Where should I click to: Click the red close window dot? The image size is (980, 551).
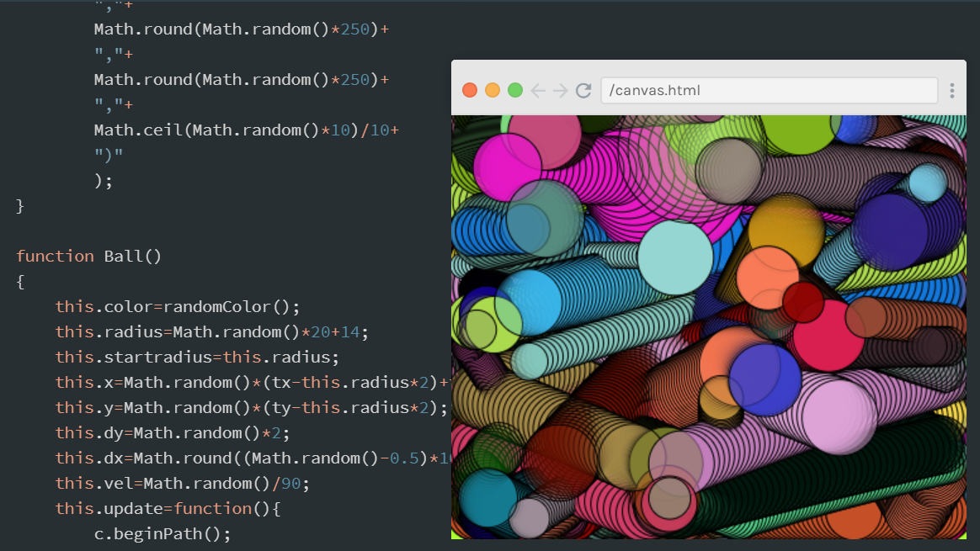tap(470, 90)
